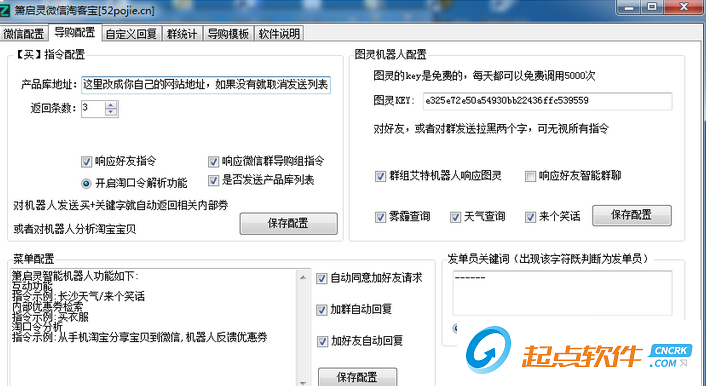The width and height of the screenshot is (706, 386).
Task: Open the 自定义回复 tab
Action: click(x=131, y=34)
